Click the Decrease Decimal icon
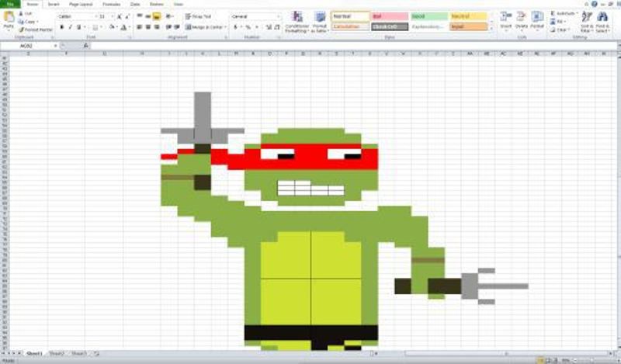Screen dimensions: 621x364 (x=277, y=27)
